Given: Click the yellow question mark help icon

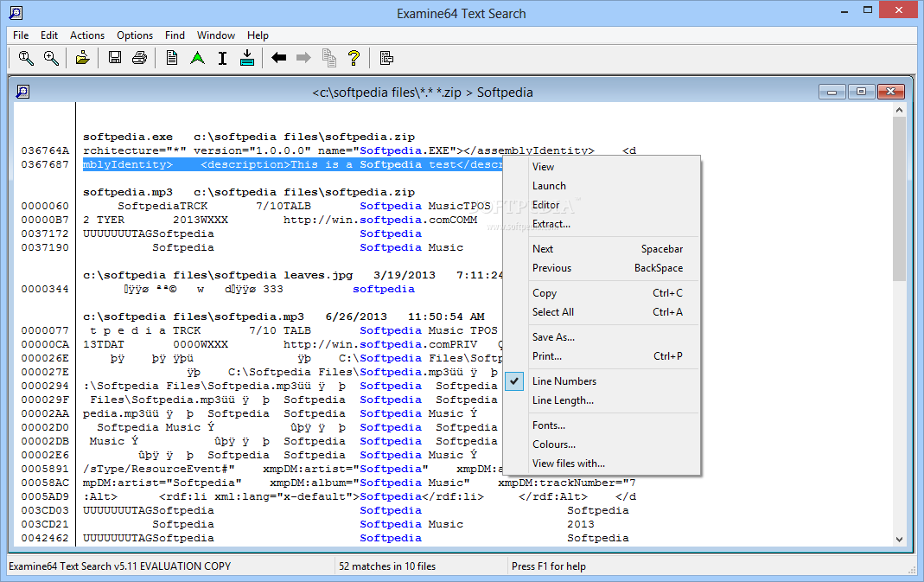Looking at the screenshot, I should (x=354, y=58).
